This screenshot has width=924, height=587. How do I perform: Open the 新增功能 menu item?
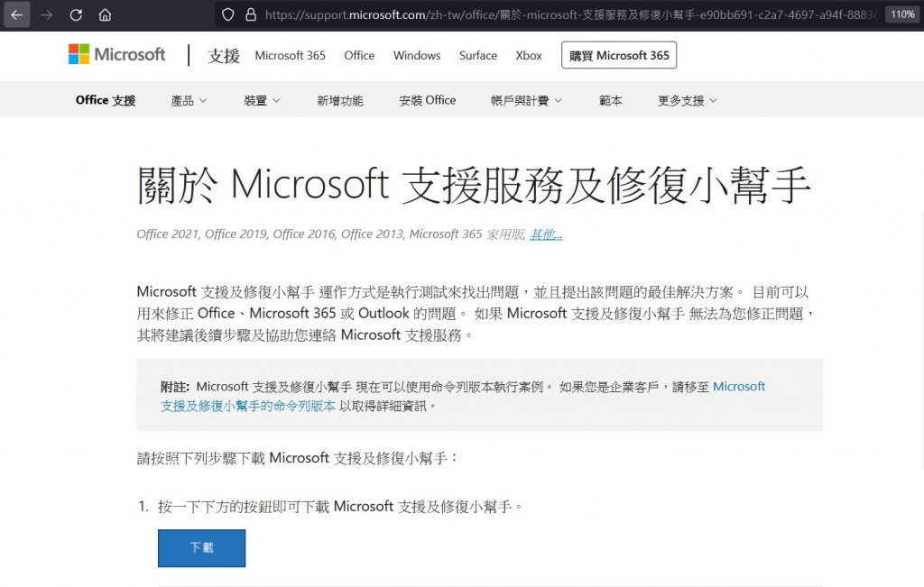pos(340,101)
